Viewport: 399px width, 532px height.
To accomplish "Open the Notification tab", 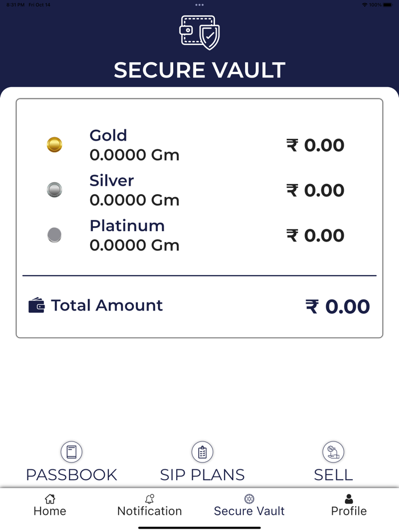I will tap(149, 505).
